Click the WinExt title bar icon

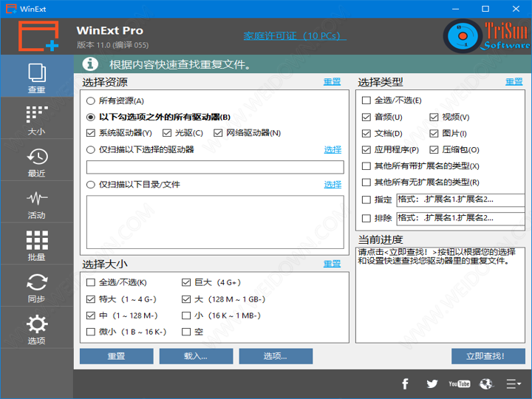coord(11,9)
